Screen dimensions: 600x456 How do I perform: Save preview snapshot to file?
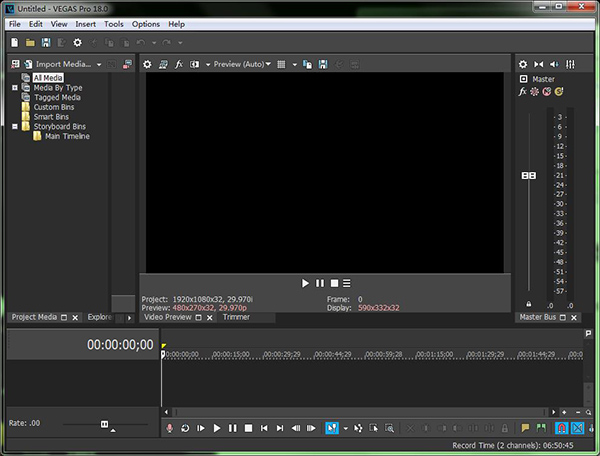323,64
